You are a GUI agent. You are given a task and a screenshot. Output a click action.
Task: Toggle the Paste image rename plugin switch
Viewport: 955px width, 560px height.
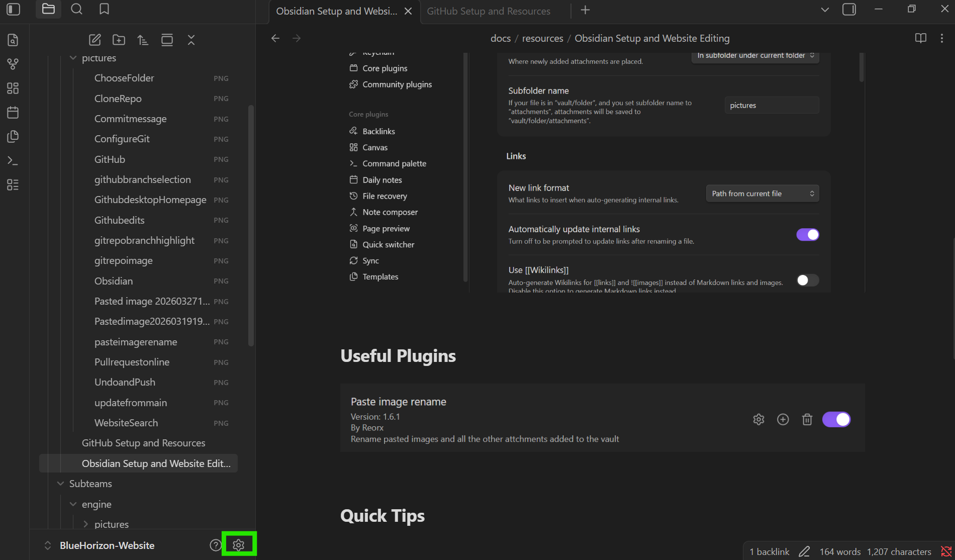836,419
